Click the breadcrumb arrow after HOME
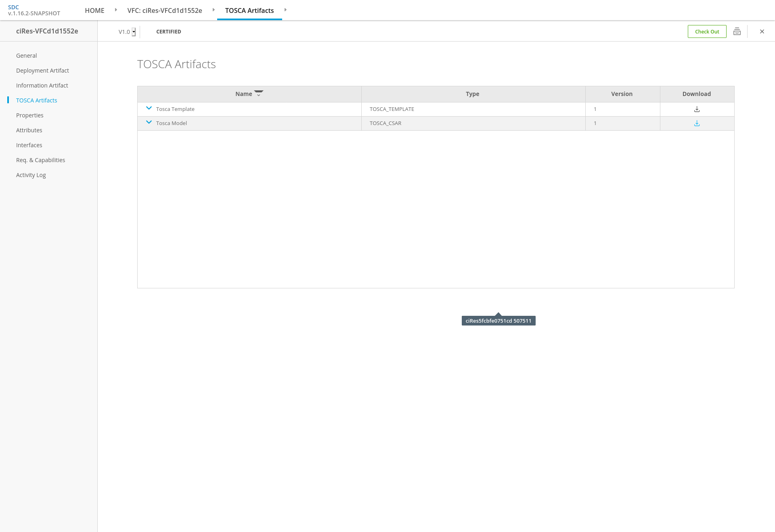Screen dimensions: 775x532 pyautogui.click(x=116, y=10)
